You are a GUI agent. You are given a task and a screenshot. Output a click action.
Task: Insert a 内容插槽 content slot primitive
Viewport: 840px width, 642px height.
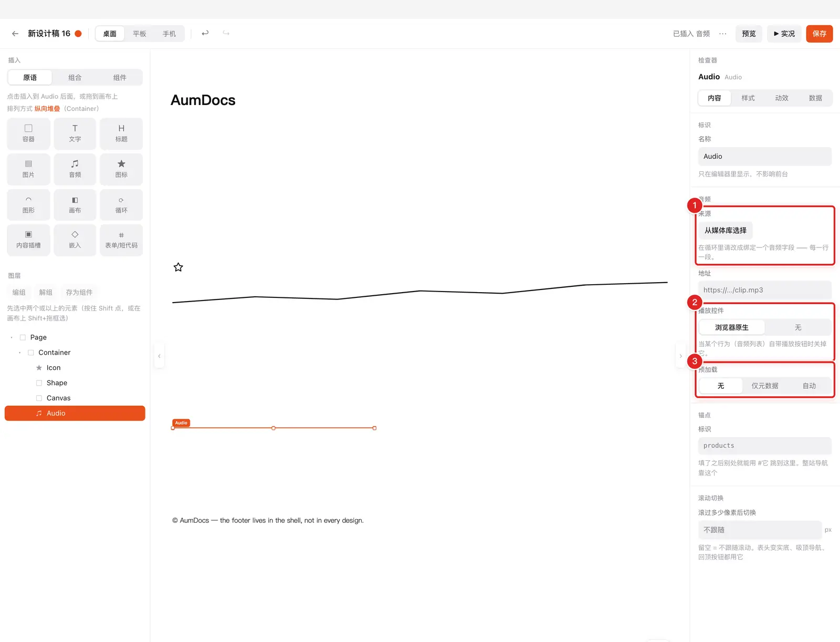28,240
